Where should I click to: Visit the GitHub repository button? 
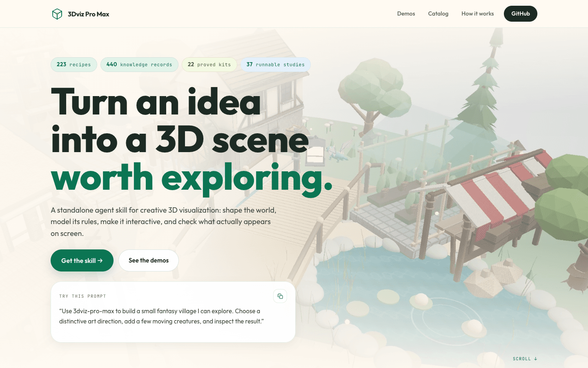[x=521, y=13]
